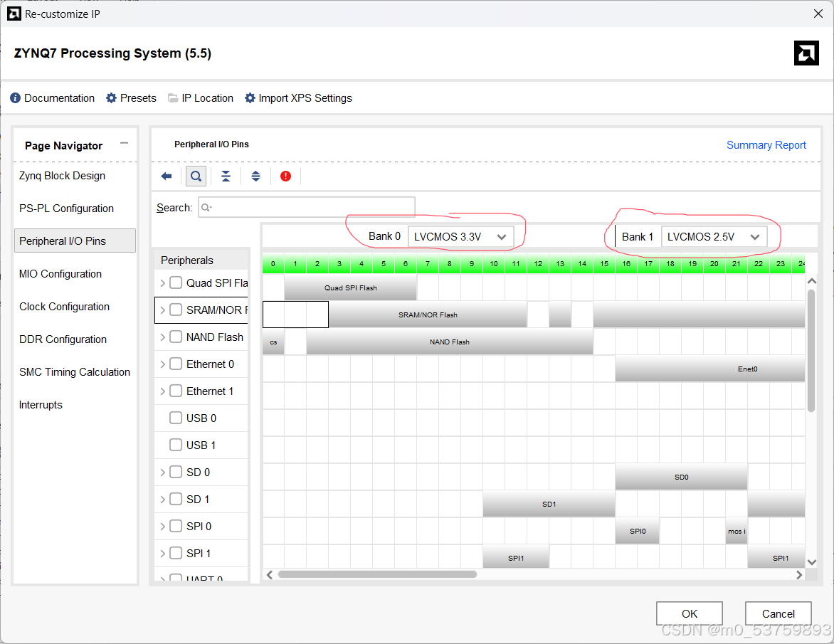Go to Zynq Block Design page

[x=62, y=176]
